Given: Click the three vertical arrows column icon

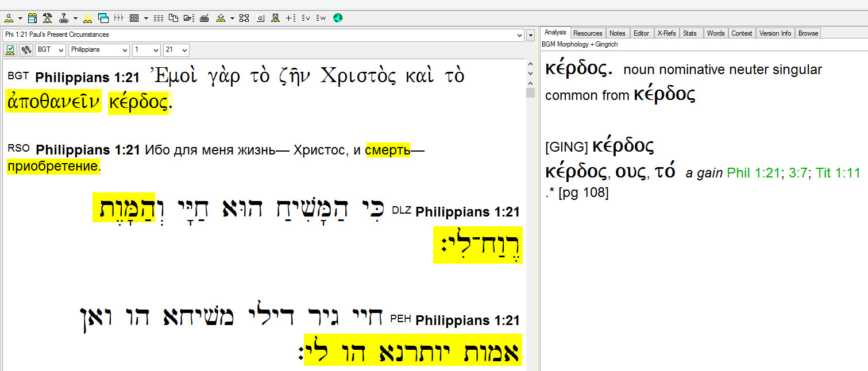Looking at the screenshot, I should pyautogui.click(x=119, y=18).
